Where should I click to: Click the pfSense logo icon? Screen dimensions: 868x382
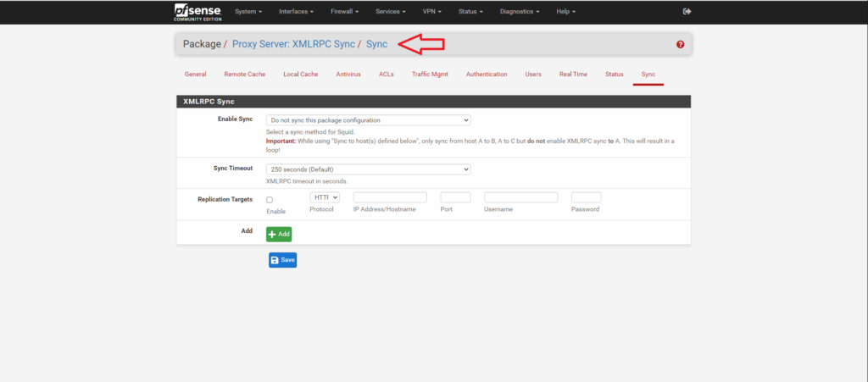click(x=197, y=12)
